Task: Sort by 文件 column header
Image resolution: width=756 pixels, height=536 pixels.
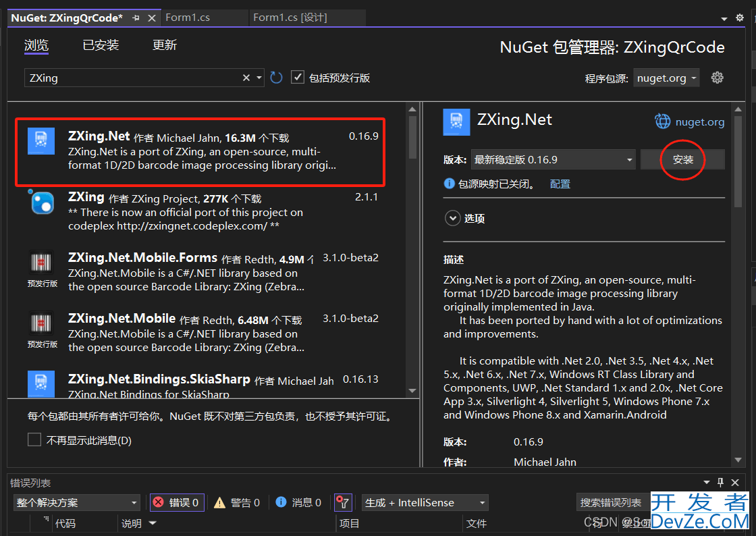Action: tap(476, 523)
